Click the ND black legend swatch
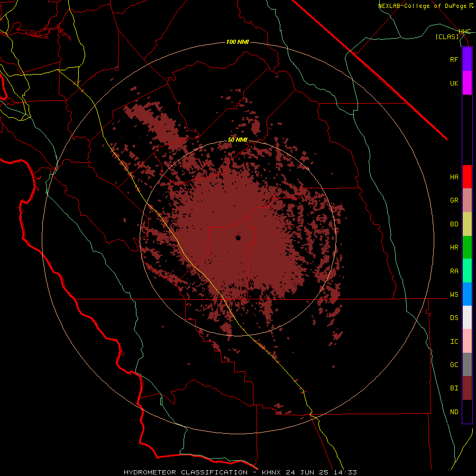The height and width of the screenshot is (476, 476). (467, 411)
